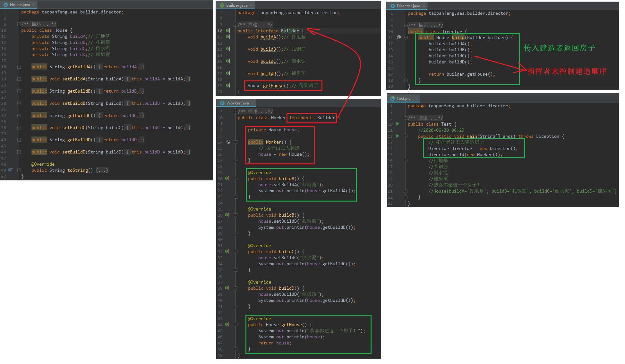
Task: Expand folded setBuildB method in House.java
Action: (x=19, y=103)
